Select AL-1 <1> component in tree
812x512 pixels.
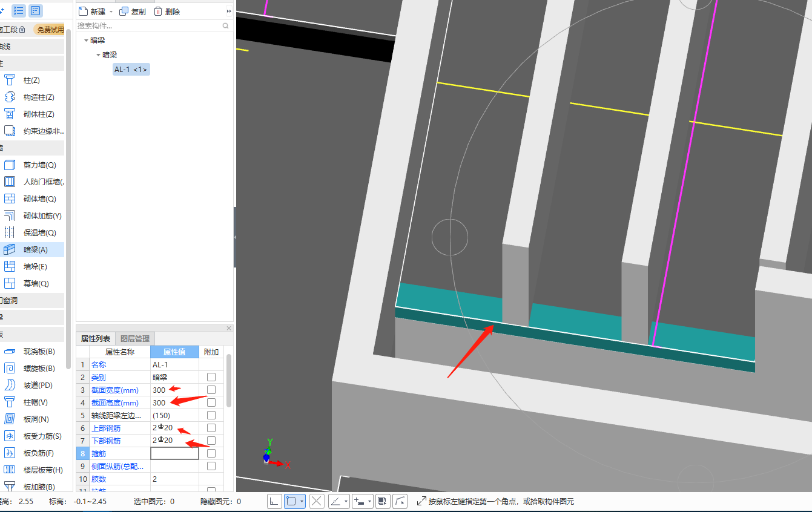(x=130, y=70)
